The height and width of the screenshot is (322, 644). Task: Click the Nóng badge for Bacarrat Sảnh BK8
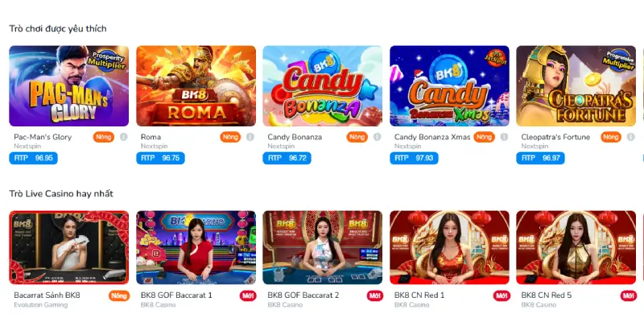119,295
